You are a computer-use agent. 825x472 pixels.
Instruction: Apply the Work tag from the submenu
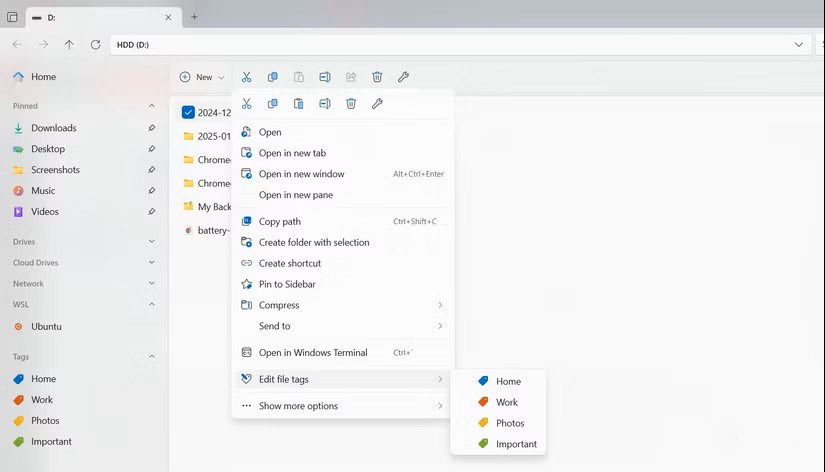pos(498,402)
